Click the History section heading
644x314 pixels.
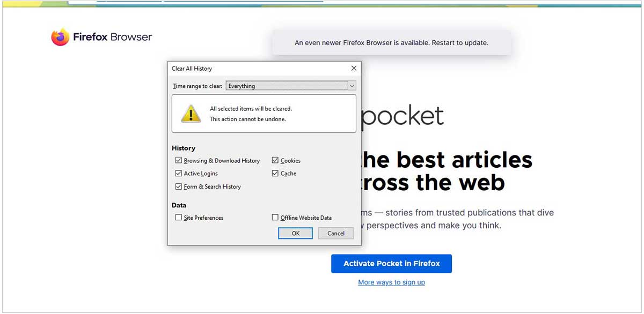(x=184, y=148)
